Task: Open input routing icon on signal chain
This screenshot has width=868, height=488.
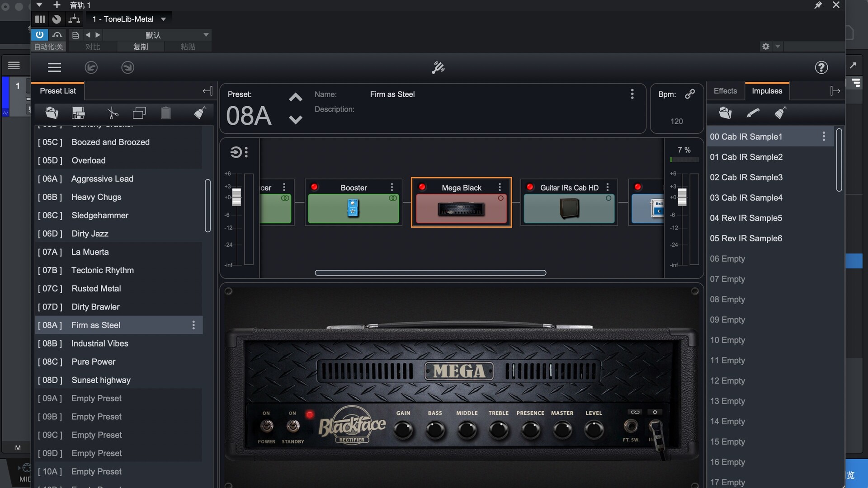Action: tap(236, 152)
